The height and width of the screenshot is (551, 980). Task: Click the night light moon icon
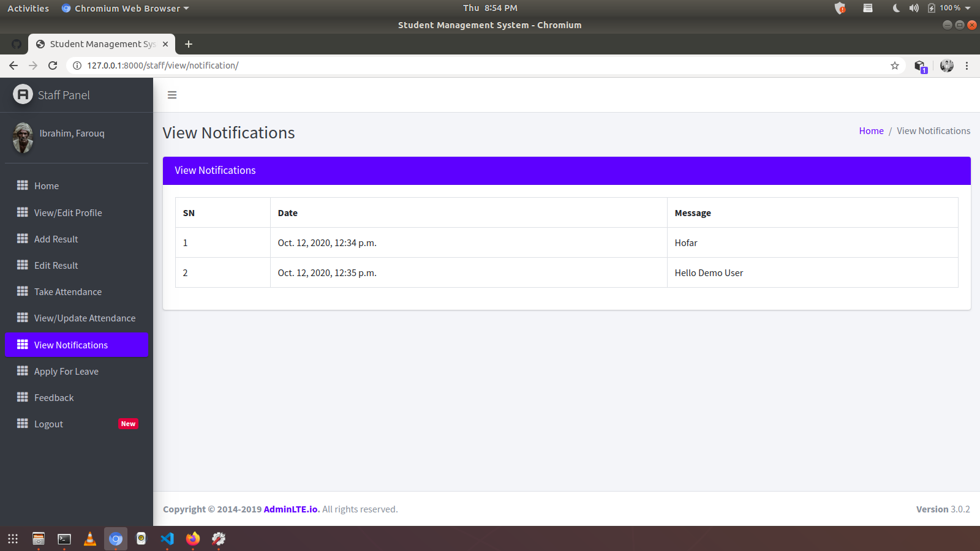click(x=896, y=8)
